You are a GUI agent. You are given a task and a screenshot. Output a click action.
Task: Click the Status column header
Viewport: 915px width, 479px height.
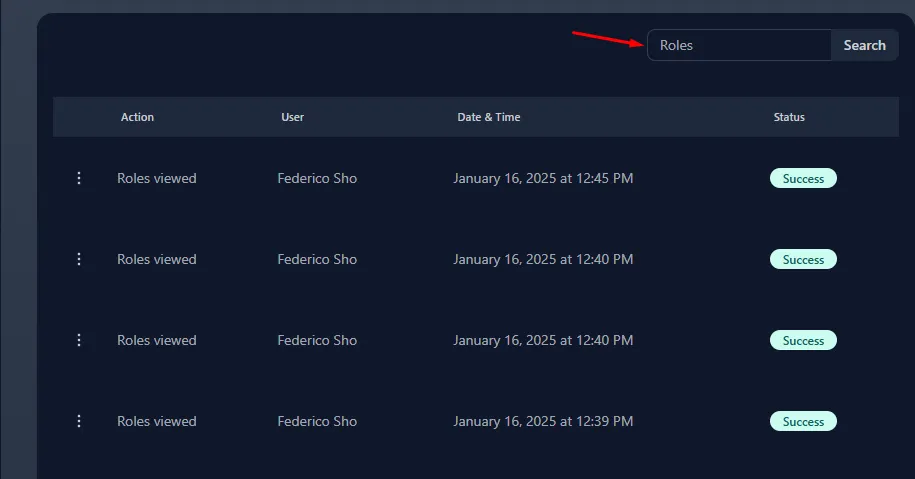789,117
